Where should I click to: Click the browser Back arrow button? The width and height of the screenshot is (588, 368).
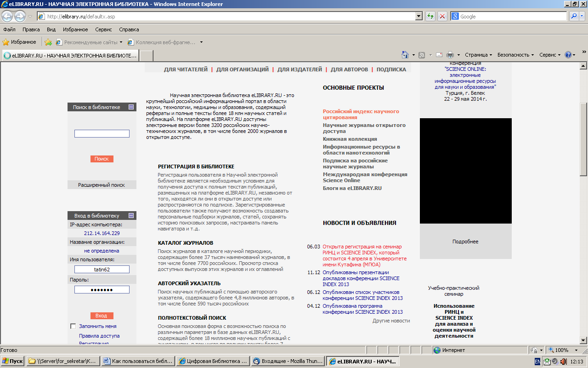7,17
